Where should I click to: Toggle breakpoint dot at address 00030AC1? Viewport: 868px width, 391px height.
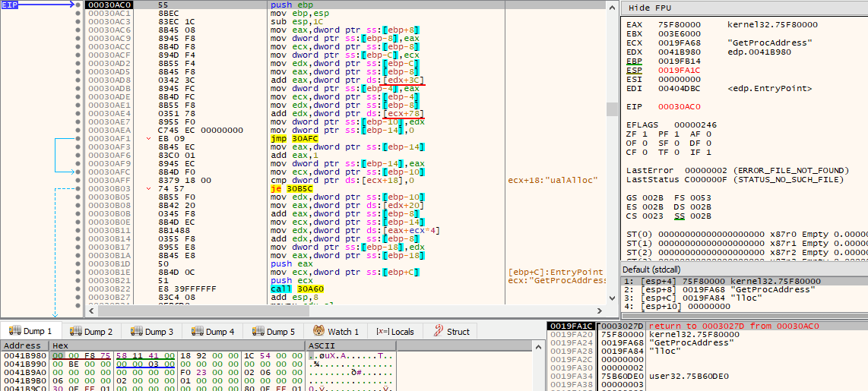tap(78, 13)
